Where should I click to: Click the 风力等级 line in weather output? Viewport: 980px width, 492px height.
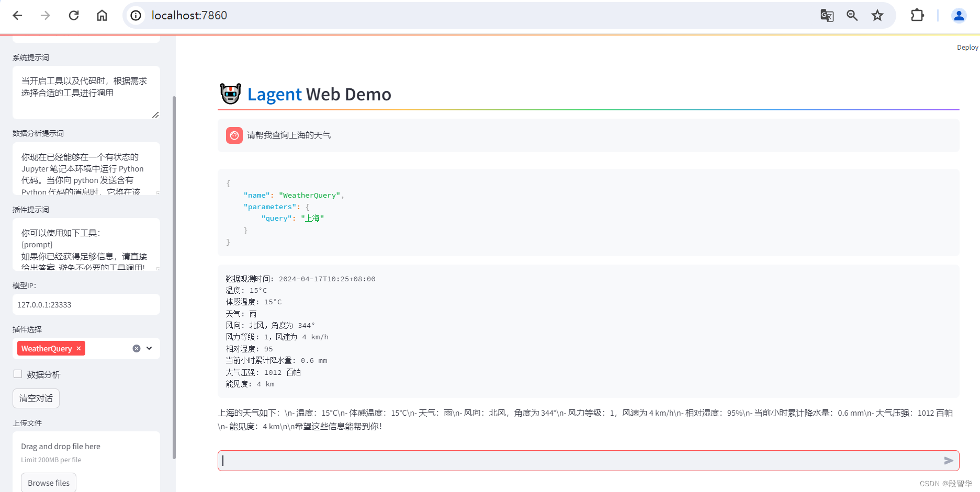click(x=277, y=337)
